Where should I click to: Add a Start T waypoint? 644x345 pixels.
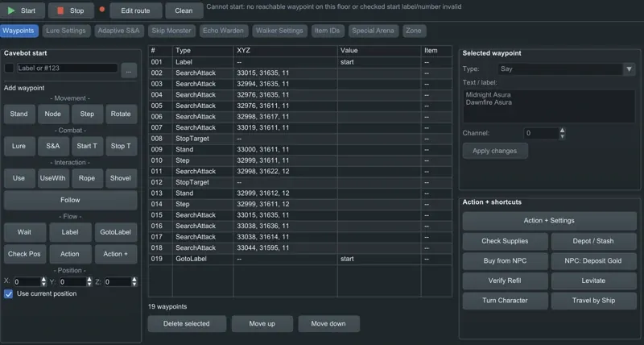(87, 146)
